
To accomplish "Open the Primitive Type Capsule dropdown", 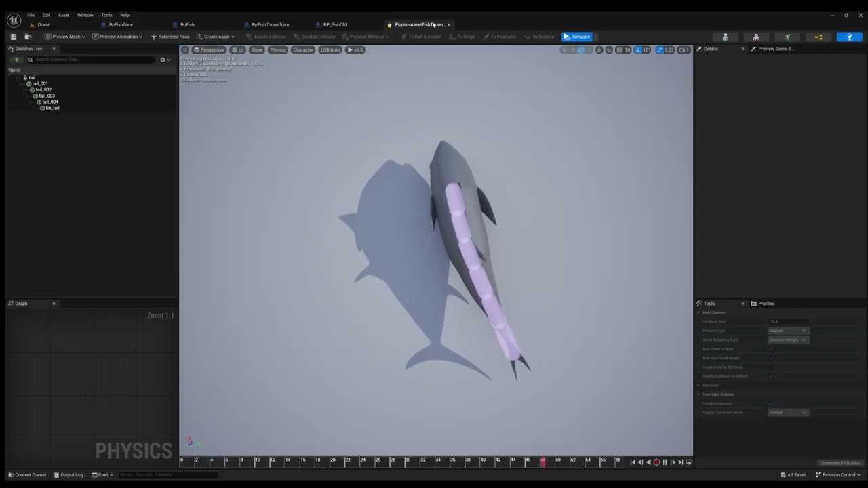I will pyautogui.click(x=788, y=331).
